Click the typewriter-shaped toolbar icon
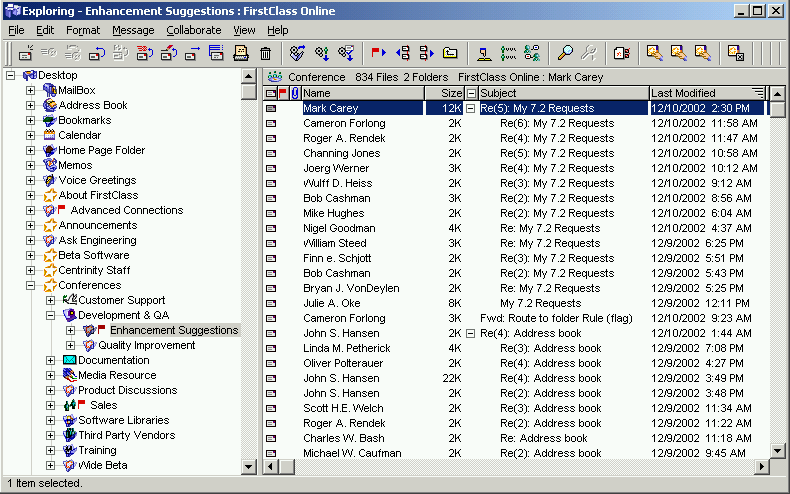This screenshot has width=790, height=494. [x=240, y=53]
